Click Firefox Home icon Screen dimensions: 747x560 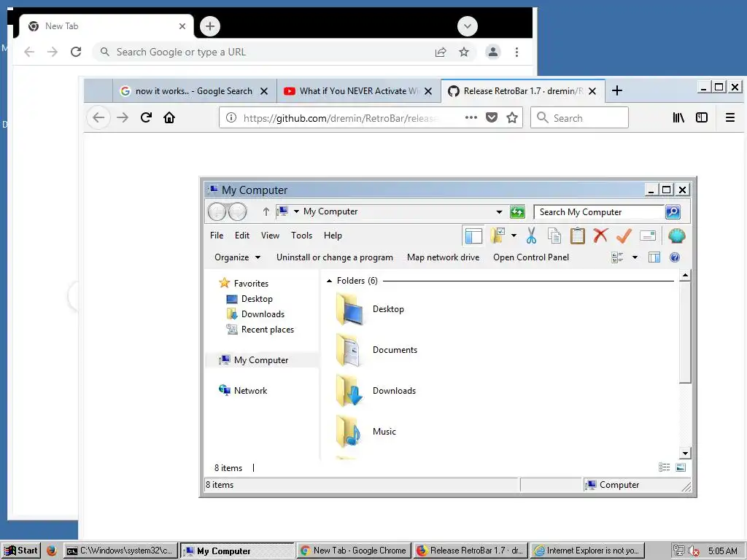click(x=169, y=117)
